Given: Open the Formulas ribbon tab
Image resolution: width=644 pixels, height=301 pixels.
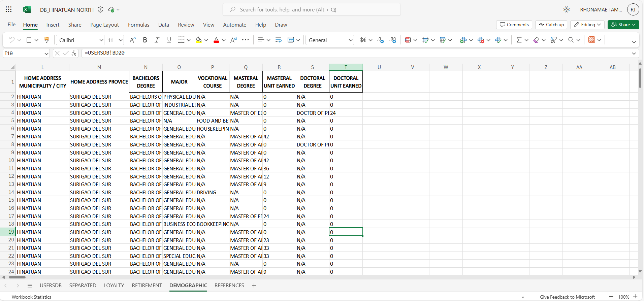Looking at the screenshot, I should click(x=138, y=25).
